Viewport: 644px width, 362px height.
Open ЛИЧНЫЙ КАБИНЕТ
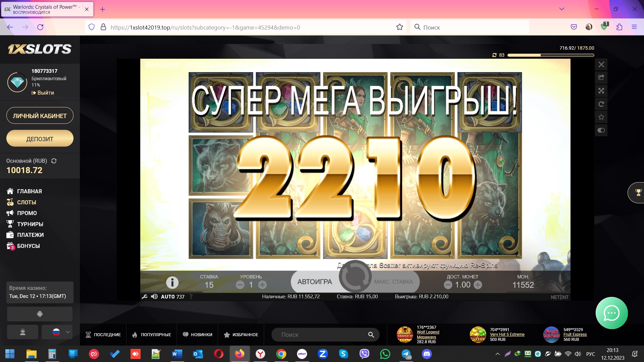click(40, 116)
